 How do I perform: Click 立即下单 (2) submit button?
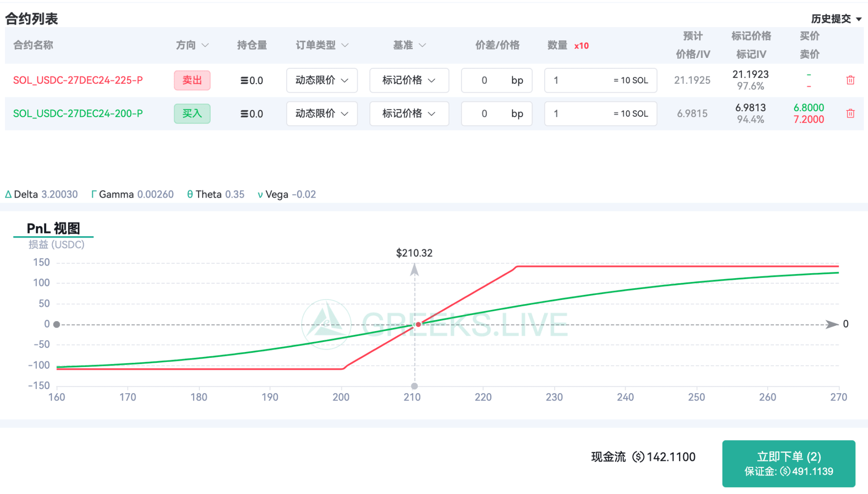tap(788, 463)
